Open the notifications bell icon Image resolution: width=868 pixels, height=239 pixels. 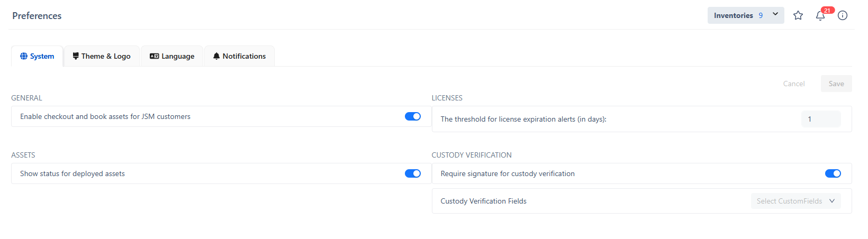tap(820, 16)
